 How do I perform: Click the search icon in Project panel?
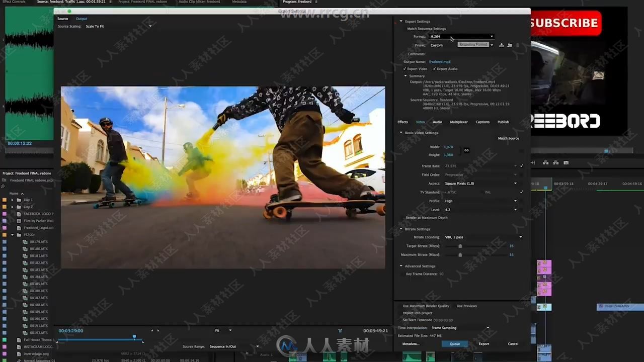pos(3,187)
